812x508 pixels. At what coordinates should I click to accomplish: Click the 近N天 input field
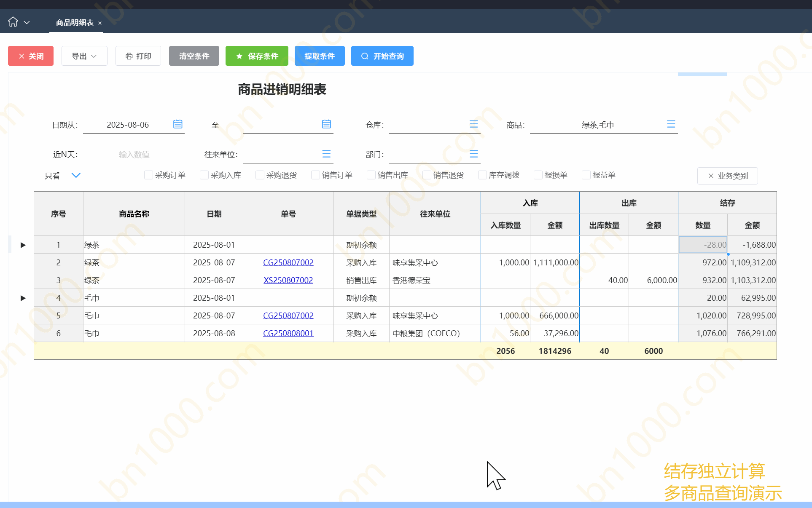134,155
